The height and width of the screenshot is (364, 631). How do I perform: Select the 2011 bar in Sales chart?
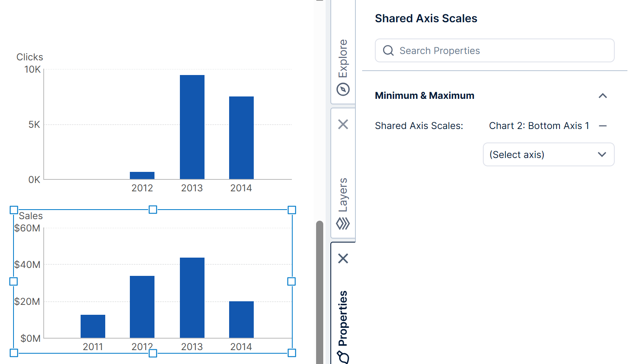click(x=93, y=326)
